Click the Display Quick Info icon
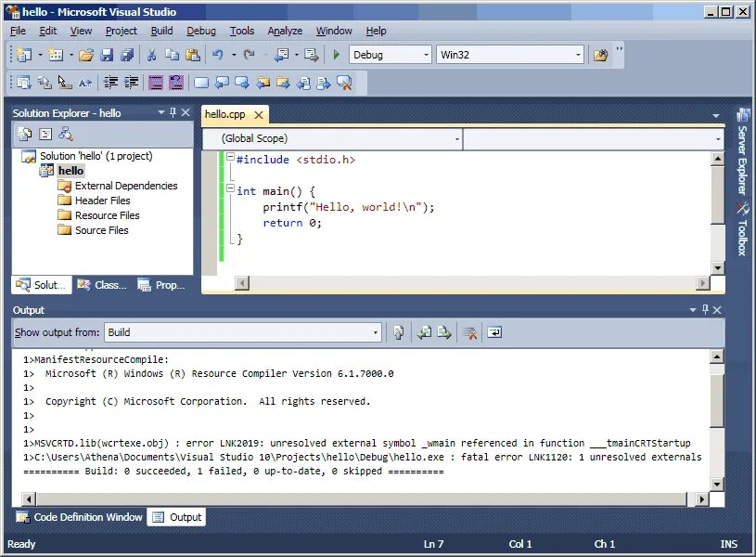Viewport: 756px width, 557px height. [x=65, y=83]
